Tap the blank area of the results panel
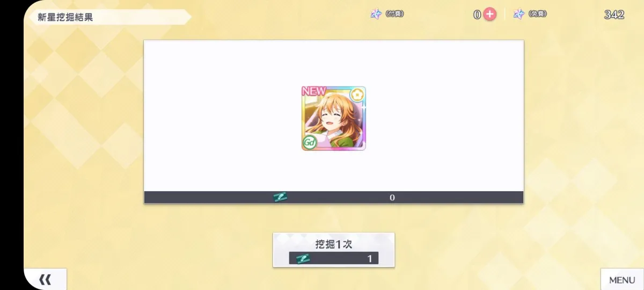The height and width of the screenshot is (290, 644). click(x=429, y=115)
